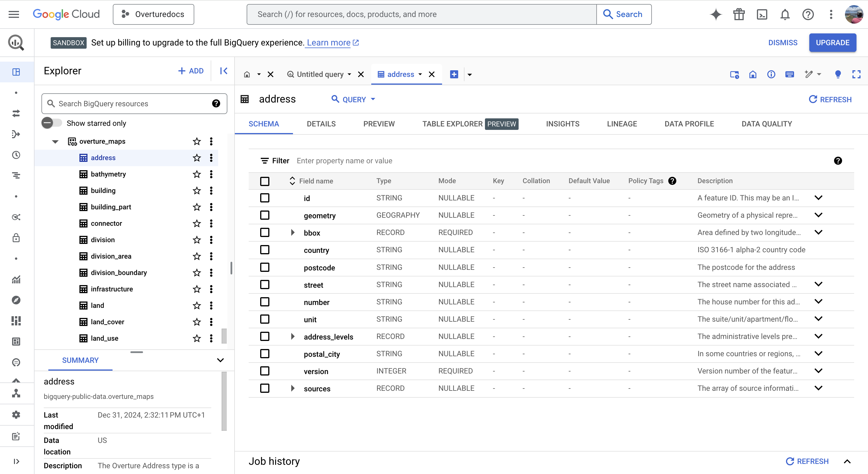Check the postcode field checkbox
The image size is (868, 474).
(265, 267)
